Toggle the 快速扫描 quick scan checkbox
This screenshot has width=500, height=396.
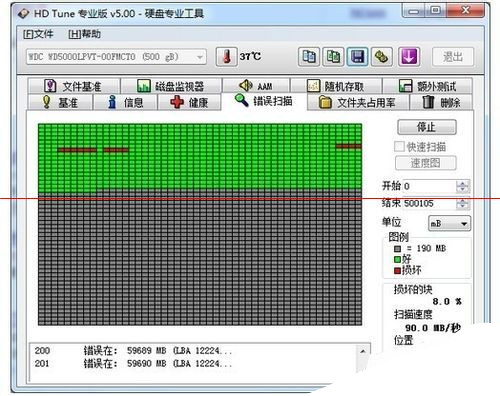click(399, 146)
